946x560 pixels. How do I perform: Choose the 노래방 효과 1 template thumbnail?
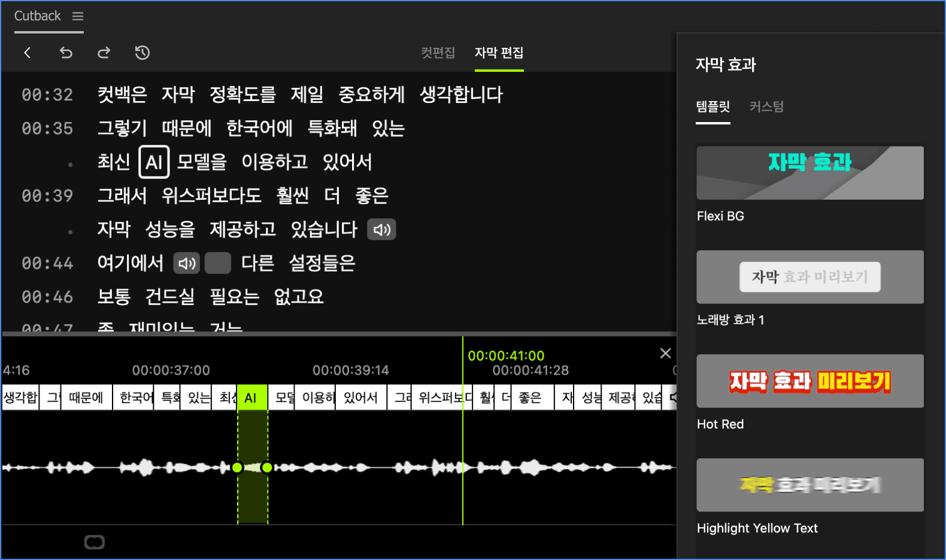(x=810, y=277)
